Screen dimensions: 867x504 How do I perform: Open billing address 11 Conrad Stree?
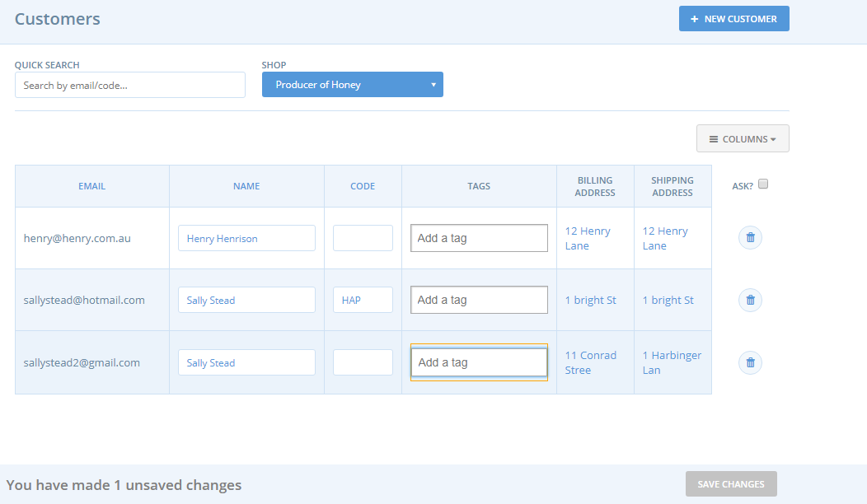[x=591, y=362]
